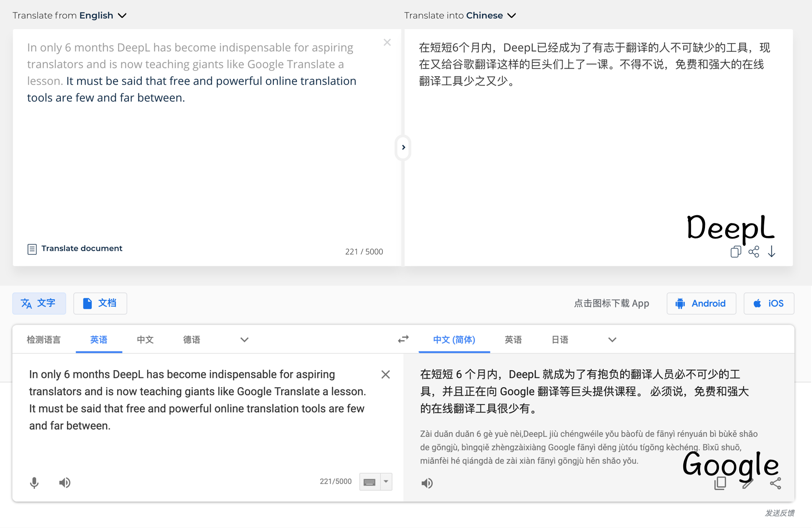812x528 pixels.
Task: Edit the Google translation with pencil icon
Action: tap(748, 483)
